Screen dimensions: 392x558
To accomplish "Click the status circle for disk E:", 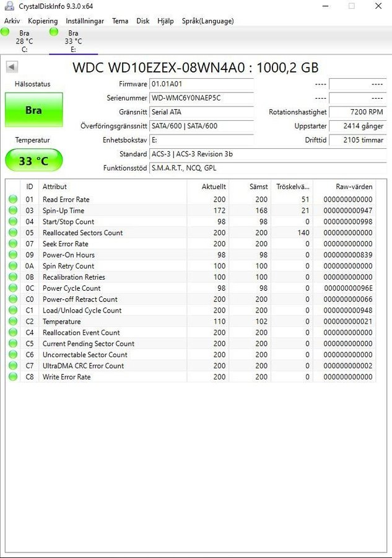I will (x=54, y=32).
